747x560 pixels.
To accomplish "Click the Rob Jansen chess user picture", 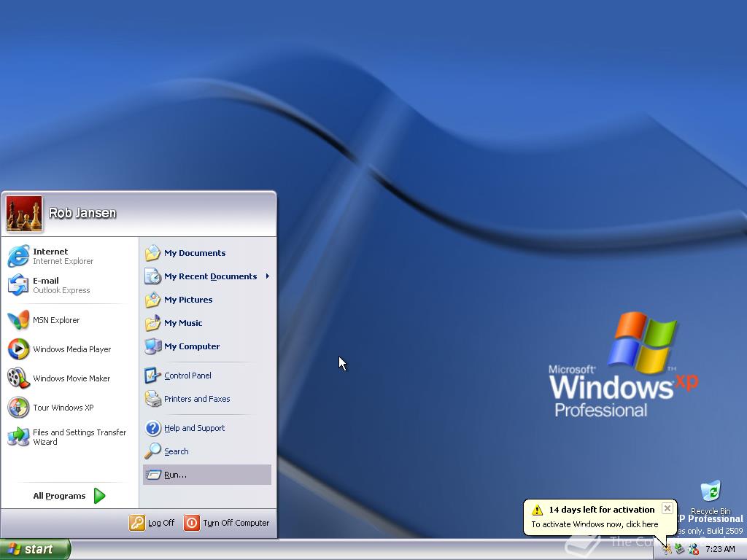I will 24,214.
